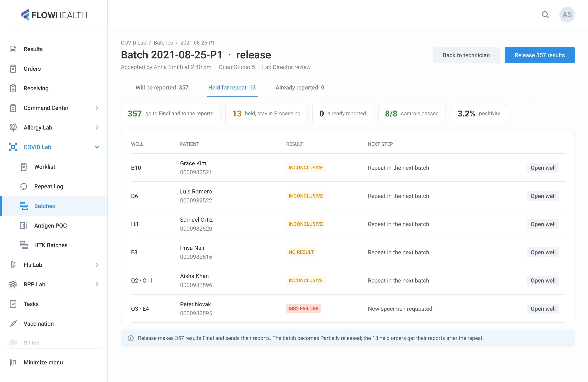Open the Orders clipboard icon
This screenshot has height=382, width=588.
click(13, 69)
